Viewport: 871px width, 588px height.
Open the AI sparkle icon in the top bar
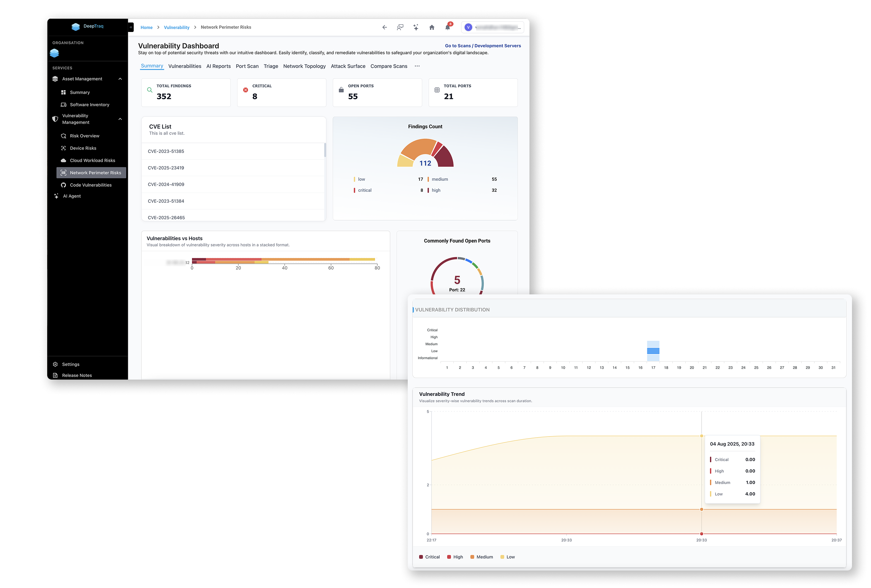(416, 27)
